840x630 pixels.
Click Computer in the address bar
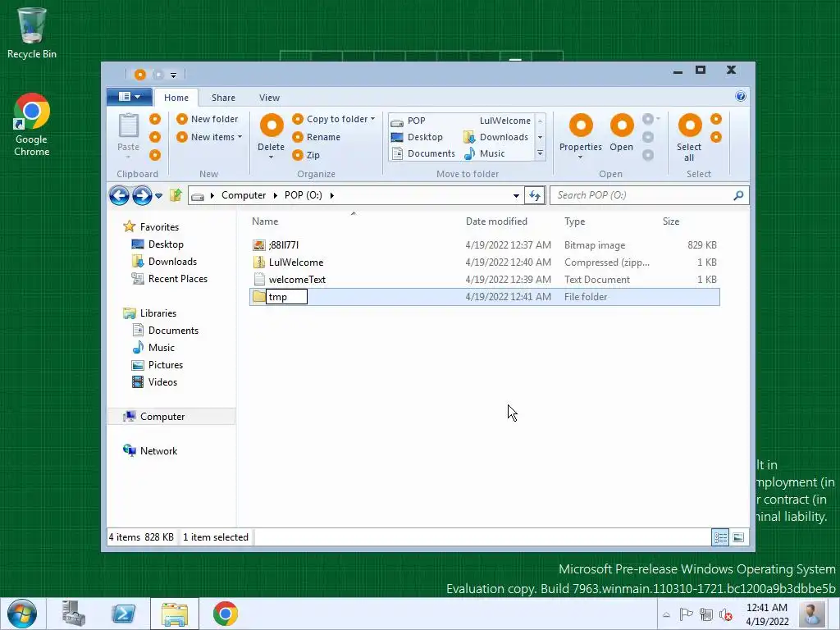click(x=244, y=195)
